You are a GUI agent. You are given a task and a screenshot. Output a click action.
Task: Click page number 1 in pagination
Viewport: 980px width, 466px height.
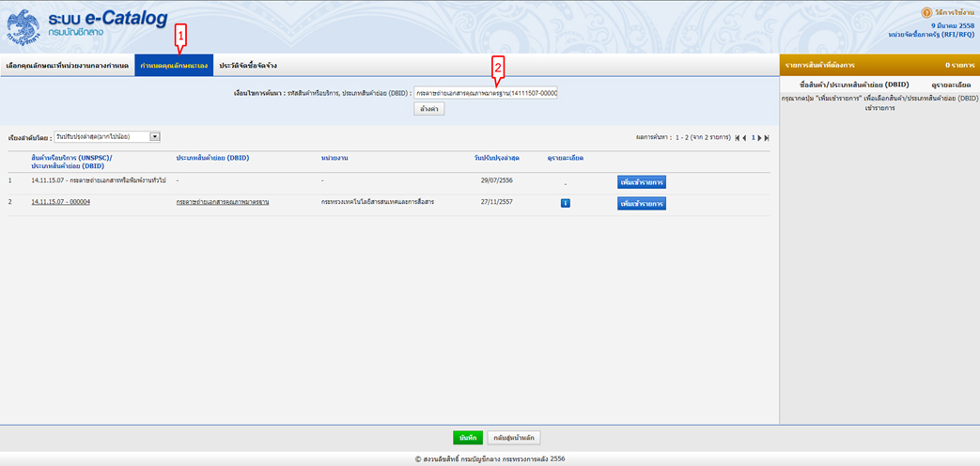click(753, 138)
